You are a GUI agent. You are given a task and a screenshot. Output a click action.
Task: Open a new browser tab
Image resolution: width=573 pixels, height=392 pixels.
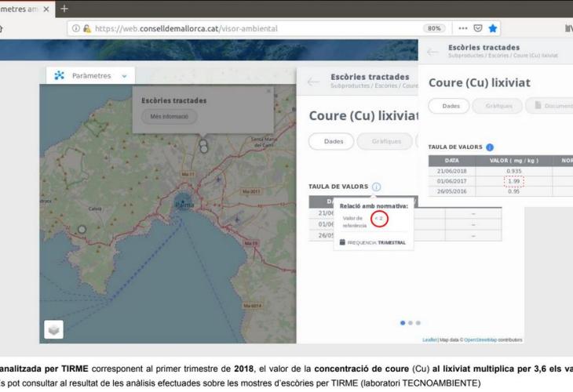[x=64, y=8]
